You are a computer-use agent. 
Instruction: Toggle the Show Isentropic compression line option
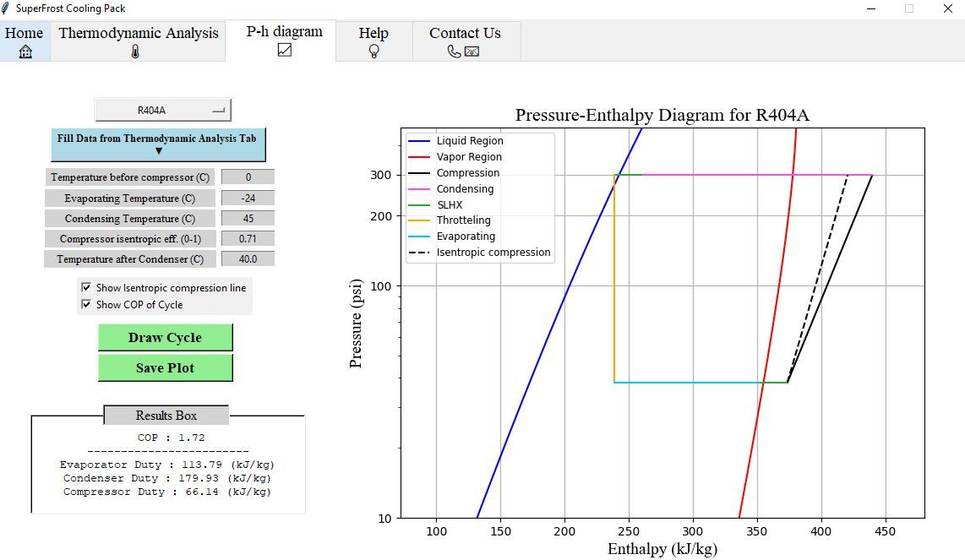point(86,285)
